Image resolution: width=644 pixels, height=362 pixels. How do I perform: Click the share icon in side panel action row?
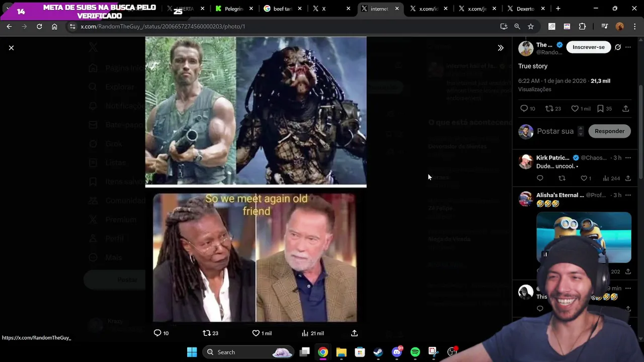[x=626, y=109]
